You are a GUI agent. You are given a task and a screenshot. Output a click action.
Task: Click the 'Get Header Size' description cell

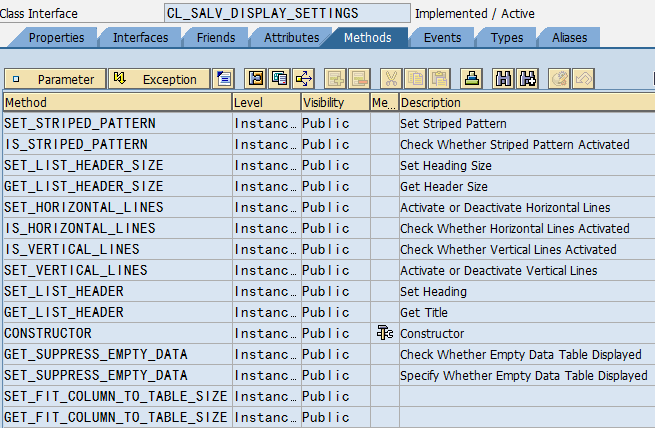click(x=527, y=186)
